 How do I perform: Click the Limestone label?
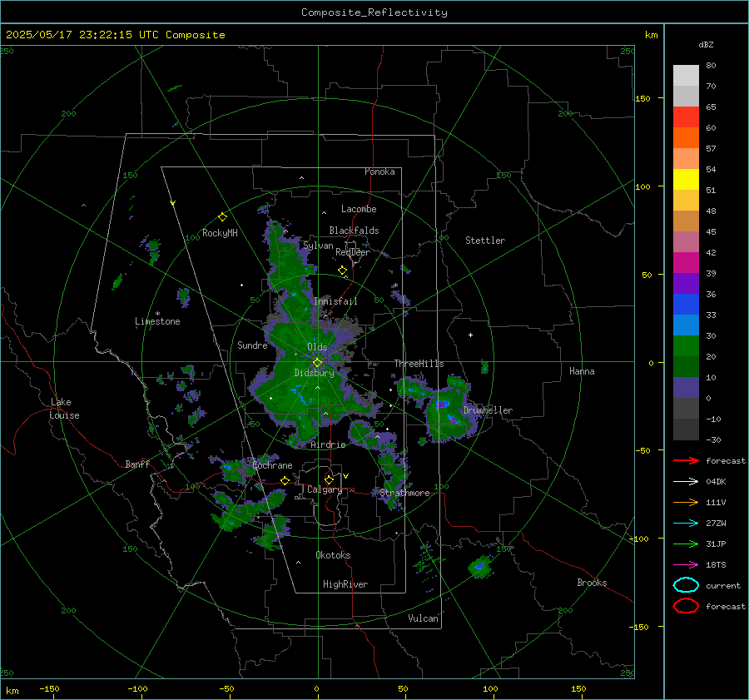[x=157, y=321]
